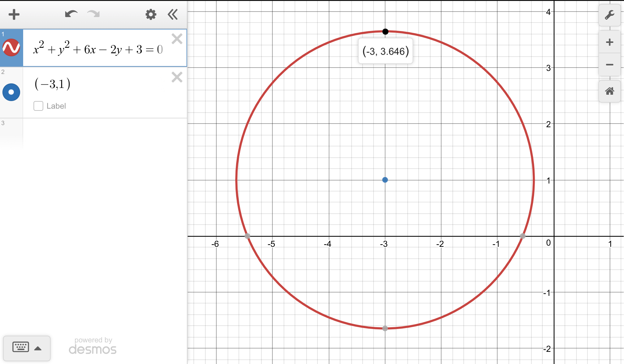Open the expression list settings gear
This screenshot has height=364, width=624.
151,14
